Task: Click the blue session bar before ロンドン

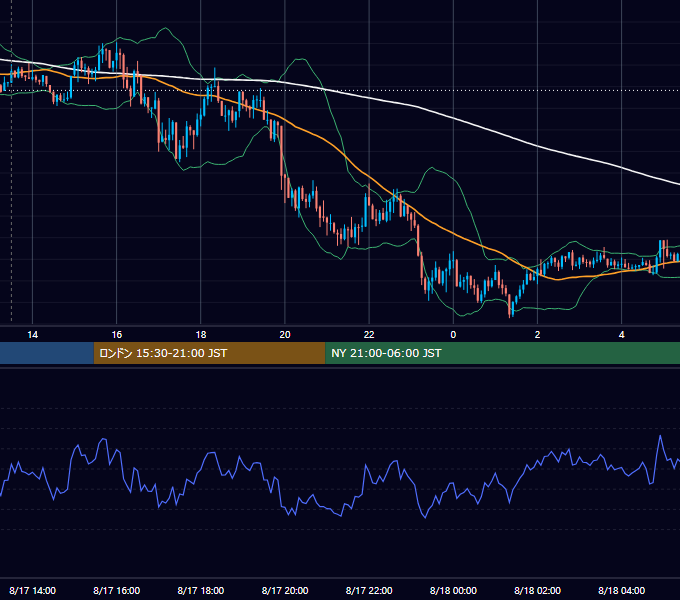Action: 47,353
